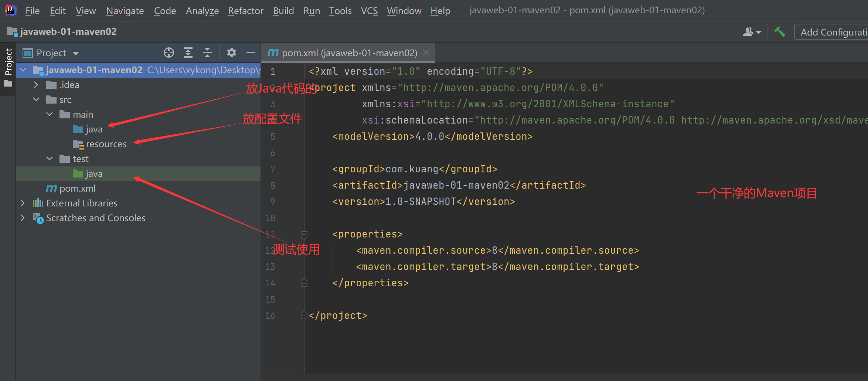Click the fold end marker at line 14
Image resolution: width=868 pixels, height=381 pixels.
[x=304, y=283]
